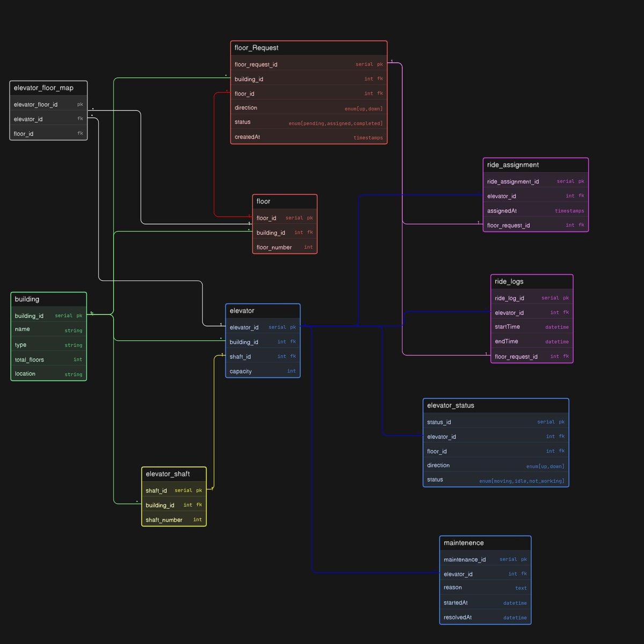Click location string row in building table
Viewport: 644px width, 644px height.
[x=48, y=374]
